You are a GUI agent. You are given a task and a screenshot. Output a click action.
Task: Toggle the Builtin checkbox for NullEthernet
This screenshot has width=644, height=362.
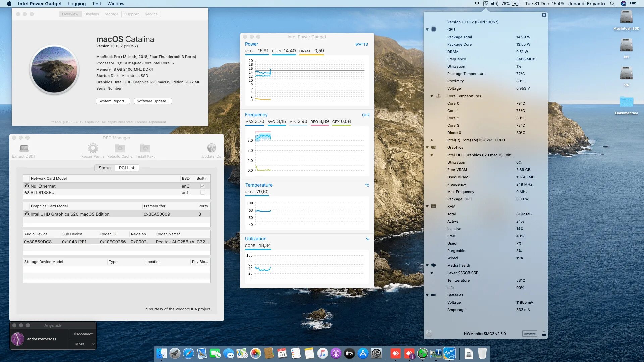click(203, 186)
